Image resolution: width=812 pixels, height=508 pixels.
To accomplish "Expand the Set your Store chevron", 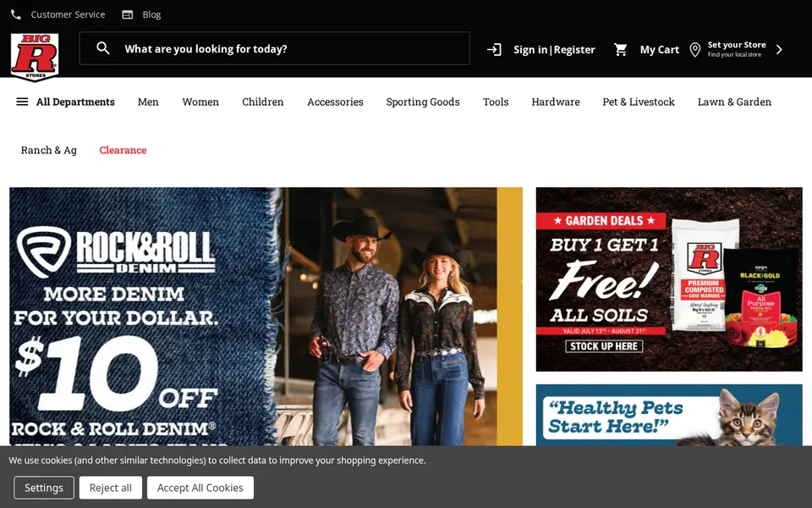I will [779, 50].
